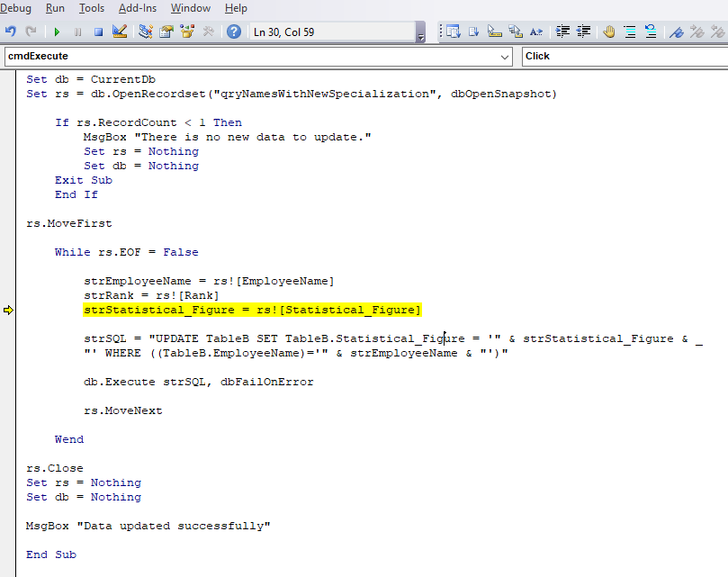Click the Break pause icon
728x577 pixels.
pos(77,32)
